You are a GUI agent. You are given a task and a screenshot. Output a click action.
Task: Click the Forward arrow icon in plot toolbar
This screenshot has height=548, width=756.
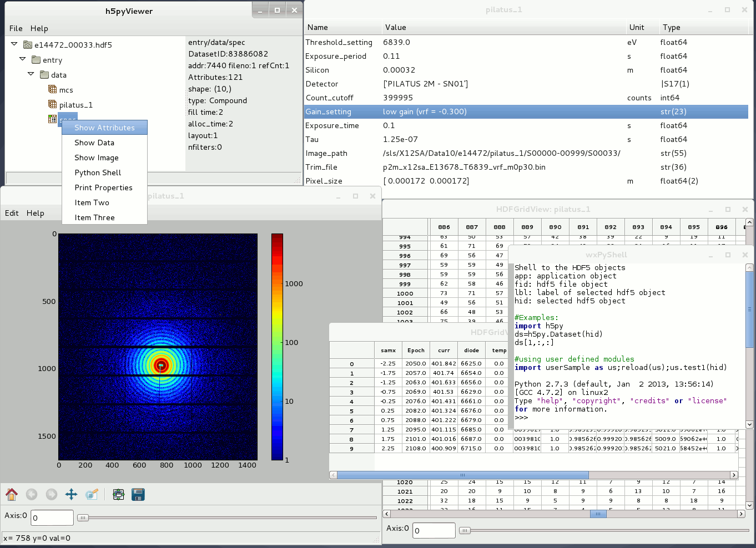coord(52,494)
